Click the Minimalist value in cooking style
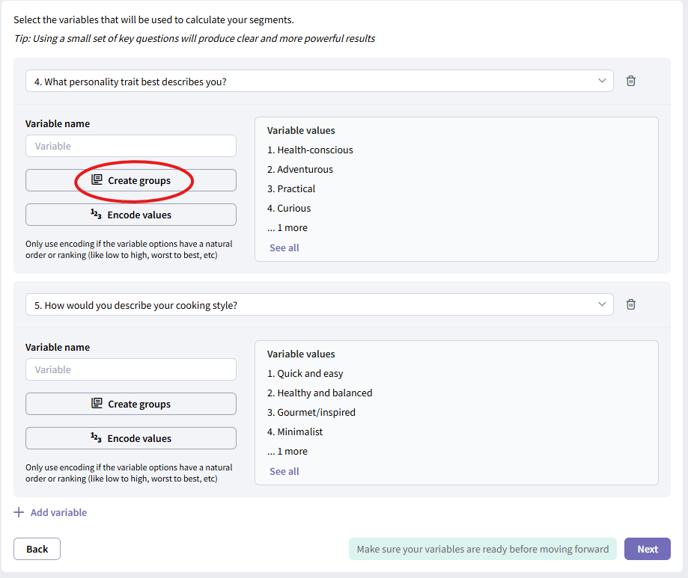Image resolution: width=688 pixels, height=578 pixels. (x=299, y=432)
